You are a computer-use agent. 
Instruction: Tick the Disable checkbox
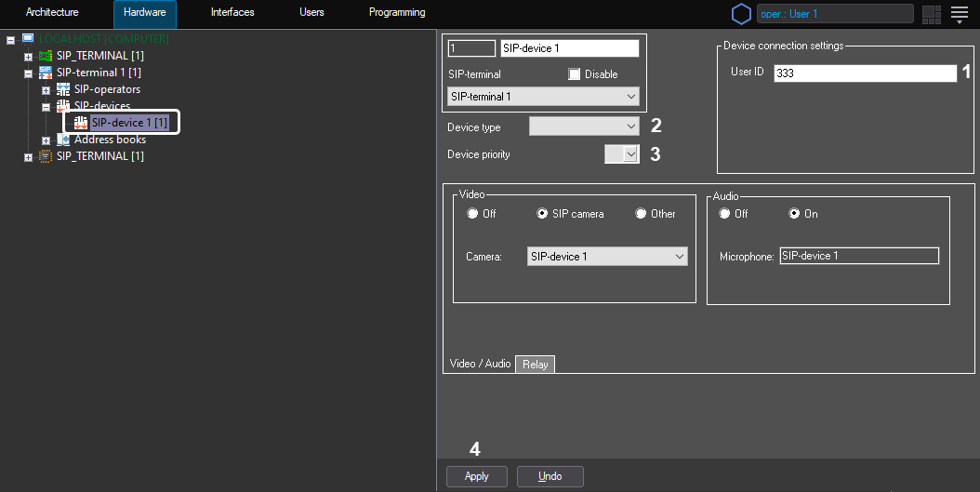[574, 74]
